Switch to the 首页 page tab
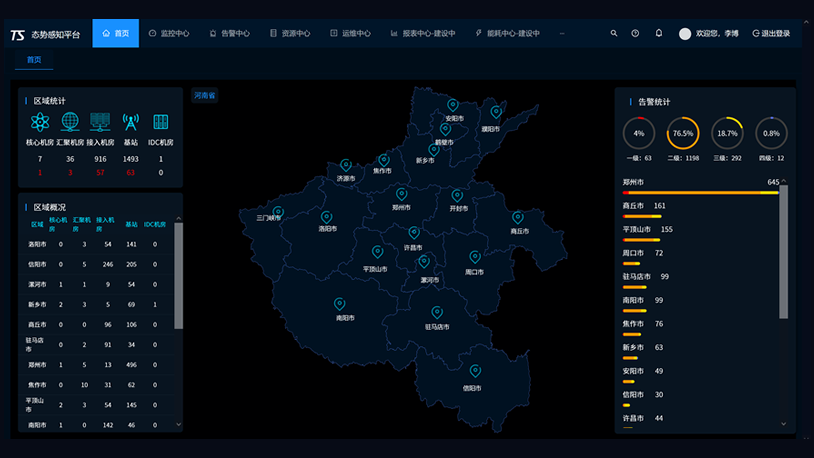The image size is (814, 458). pyautogui.click(x=34, y=60)
